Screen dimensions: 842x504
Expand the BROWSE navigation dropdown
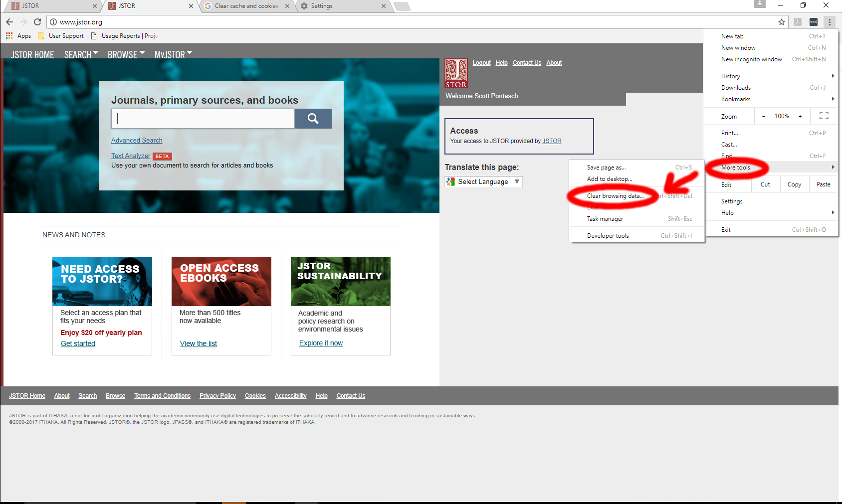[x=126, y=54]
